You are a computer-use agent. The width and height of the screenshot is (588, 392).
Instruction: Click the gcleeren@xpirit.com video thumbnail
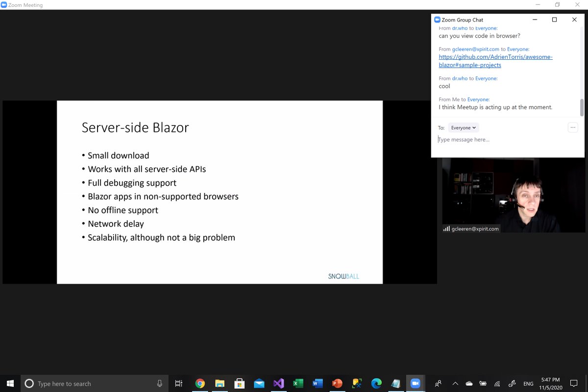(513, 195)
